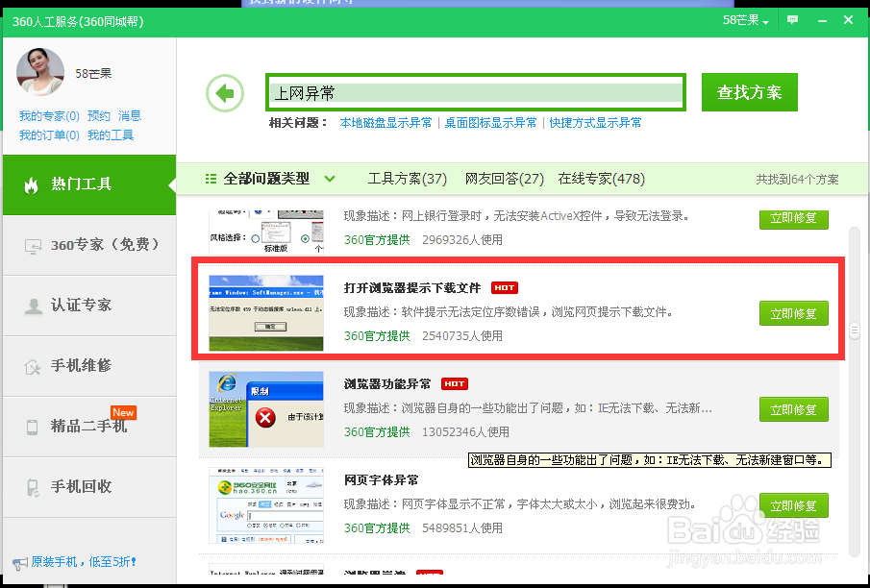Viewport: 870px width, 588px height.
Task: Open related question 桌面图标显示异常
Action: 490,123
